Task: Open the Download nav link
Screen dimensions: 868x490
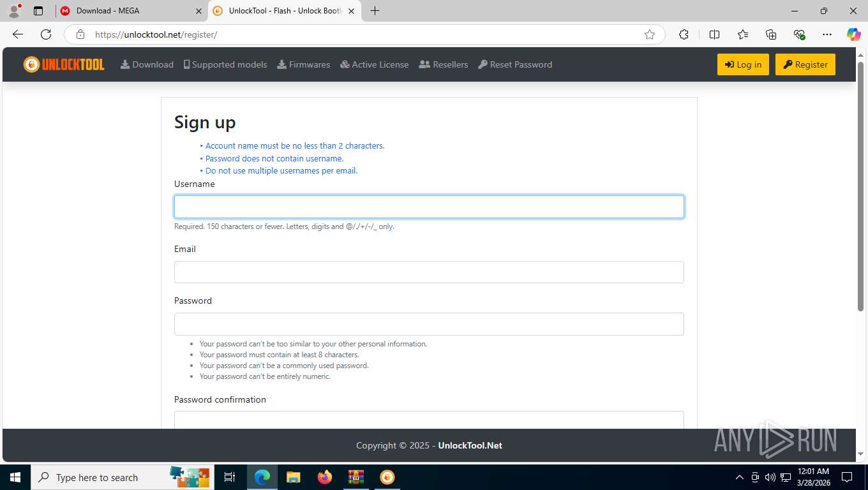Action: [x=147, y=64]
